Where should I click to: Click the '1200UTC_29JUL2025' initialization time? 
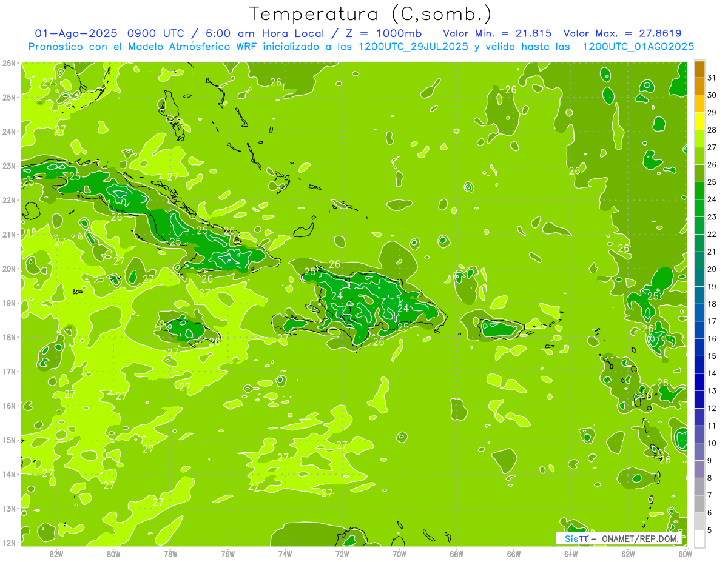point(413,47)
